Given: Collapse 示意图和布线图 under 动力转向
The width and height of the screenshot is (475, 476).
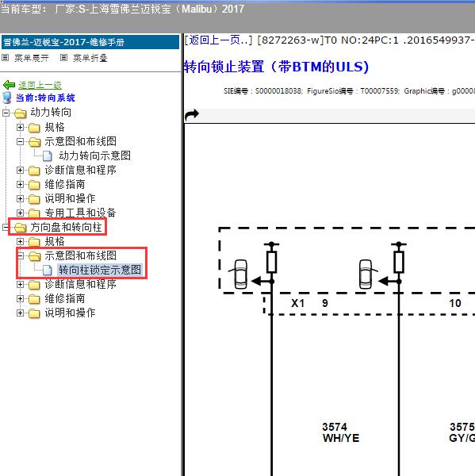Looking at the screenshot, I should point(20,141).
